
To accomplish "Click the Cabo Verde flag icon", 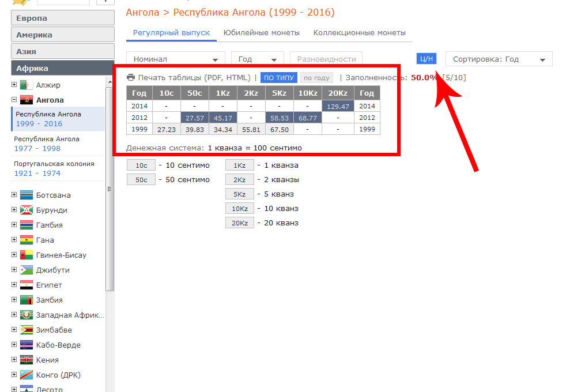I will (27, 345).
